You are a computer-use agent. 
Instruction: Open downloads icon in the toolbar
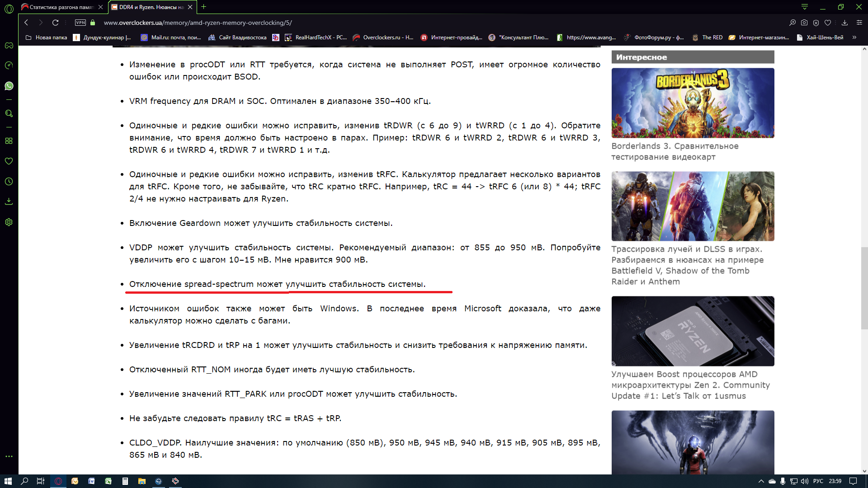tap(844, 23)
